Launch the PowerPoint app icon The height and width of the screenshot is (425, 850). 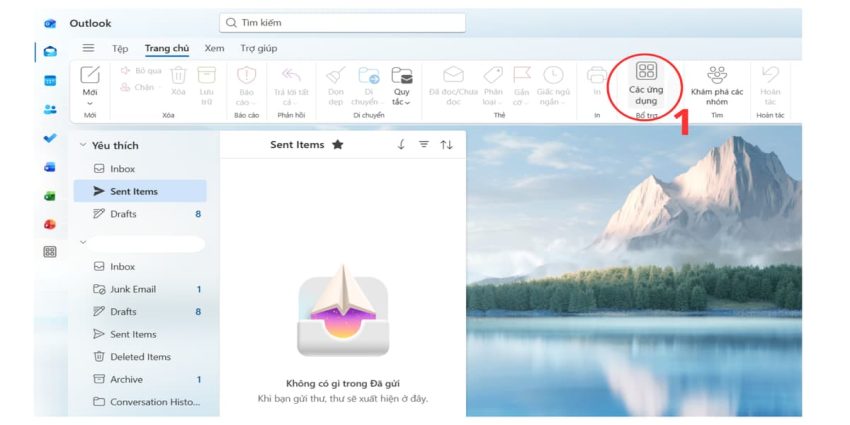(50, 224)
